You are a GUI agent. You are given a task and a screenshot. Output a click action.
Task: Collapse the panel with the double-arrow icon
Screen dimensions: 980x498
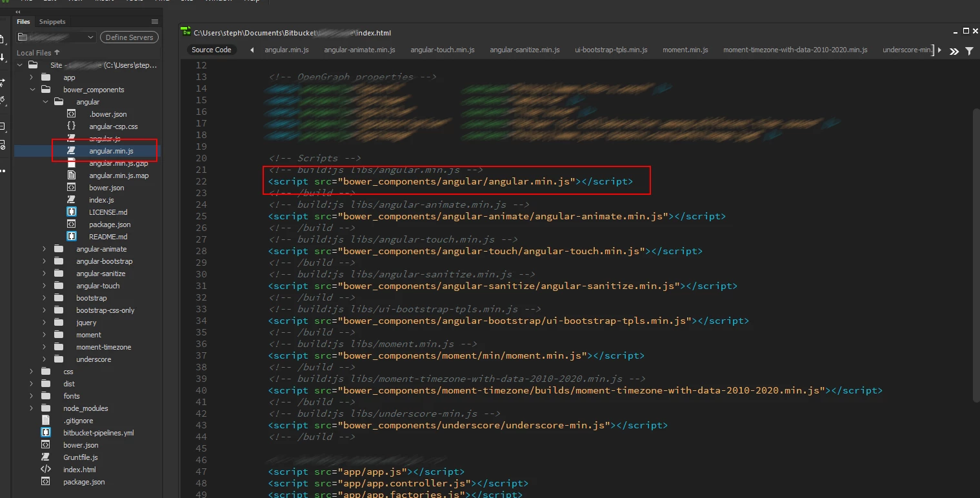[x=18, y=12]
